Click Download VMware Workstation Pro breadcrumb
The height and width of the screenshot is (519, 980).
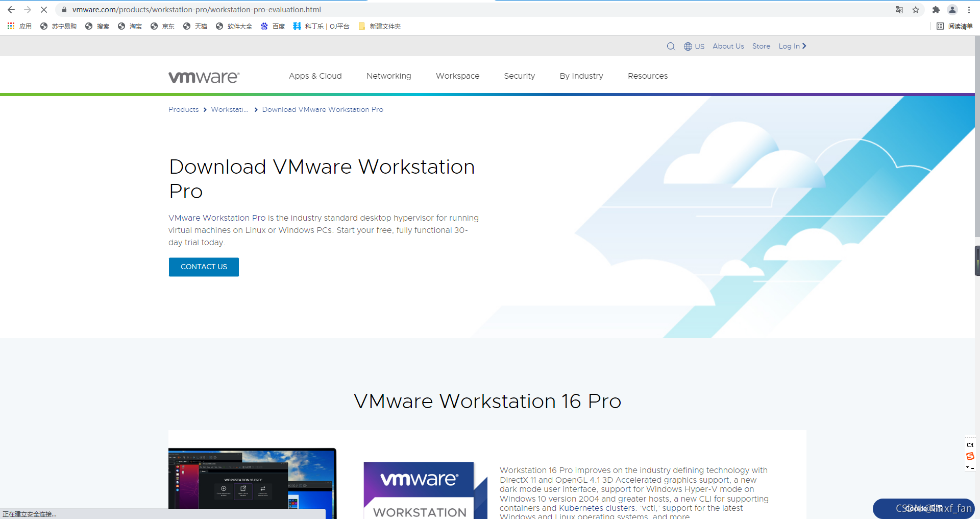coord(323,109)
